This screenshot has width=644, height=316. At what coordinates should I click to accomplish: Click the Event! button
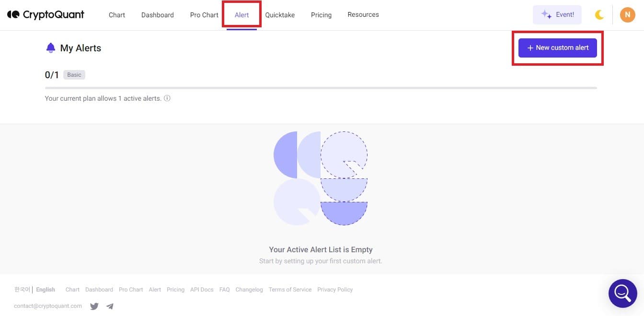[557, 15]
